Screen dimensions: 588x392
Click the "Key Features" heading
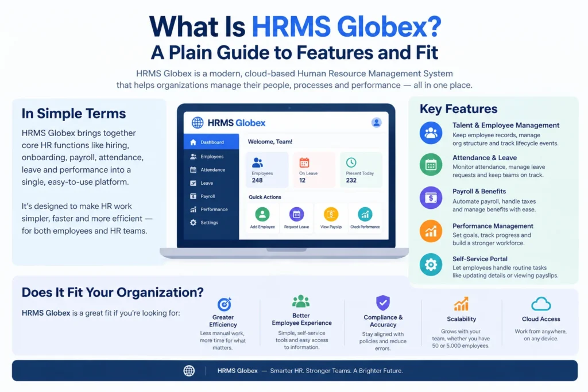point(459,108)
